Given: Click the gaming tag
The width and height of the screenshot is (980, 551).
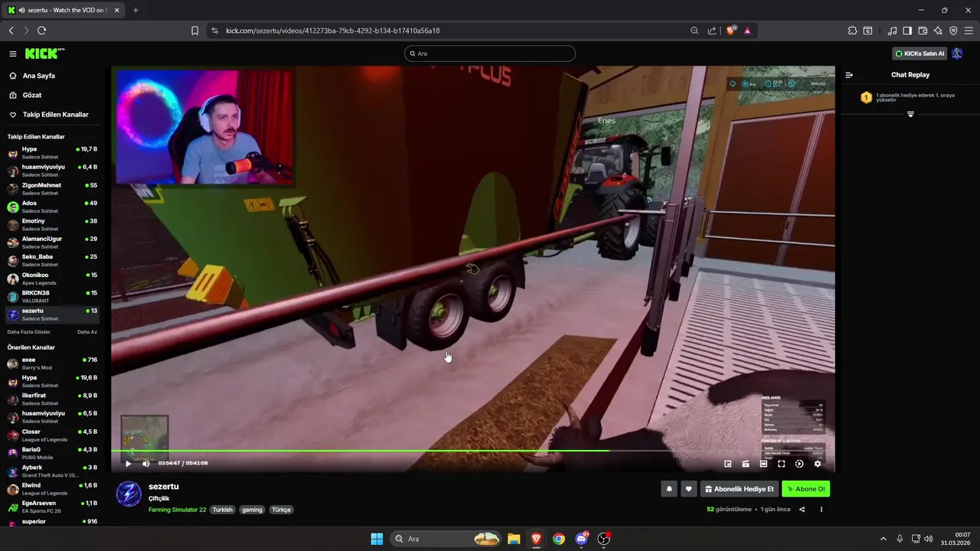Looking at the screenshot, I should (252, 510).
